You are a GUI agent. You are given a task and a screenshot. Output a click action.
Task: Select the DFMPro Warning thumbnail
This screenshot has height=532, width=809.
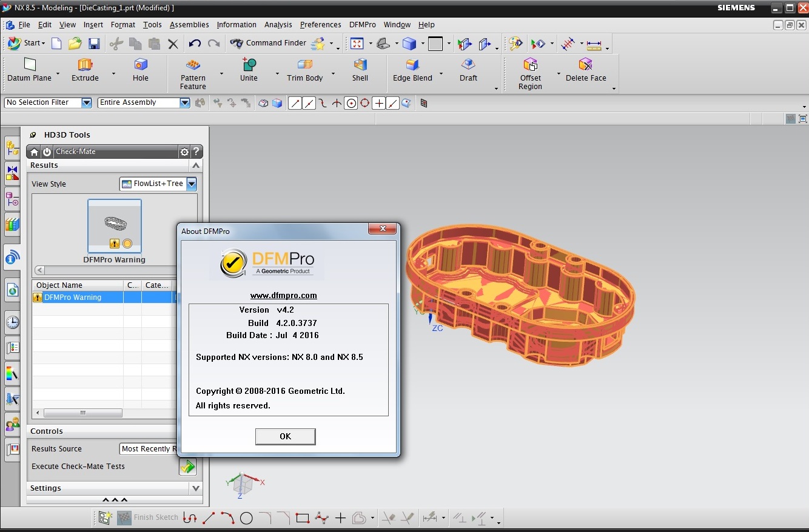[x=115, y=226]
